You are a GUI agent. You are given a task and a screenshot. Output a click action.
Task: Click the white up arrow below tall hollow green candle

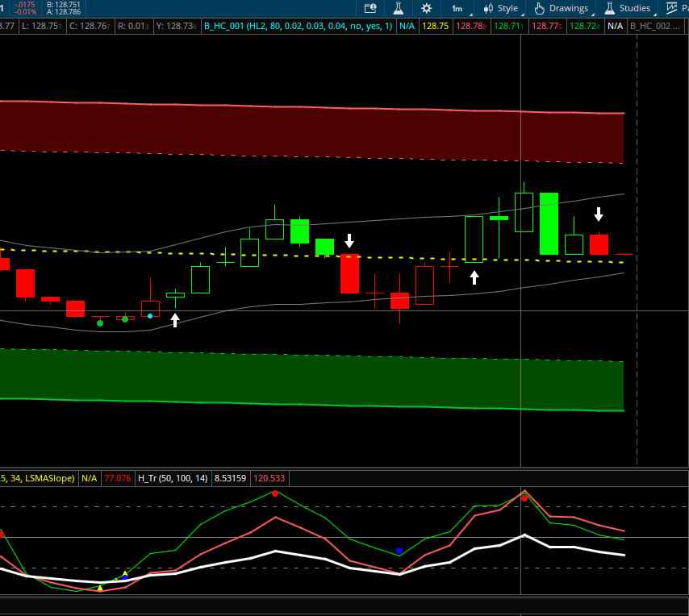pos(474,277)
